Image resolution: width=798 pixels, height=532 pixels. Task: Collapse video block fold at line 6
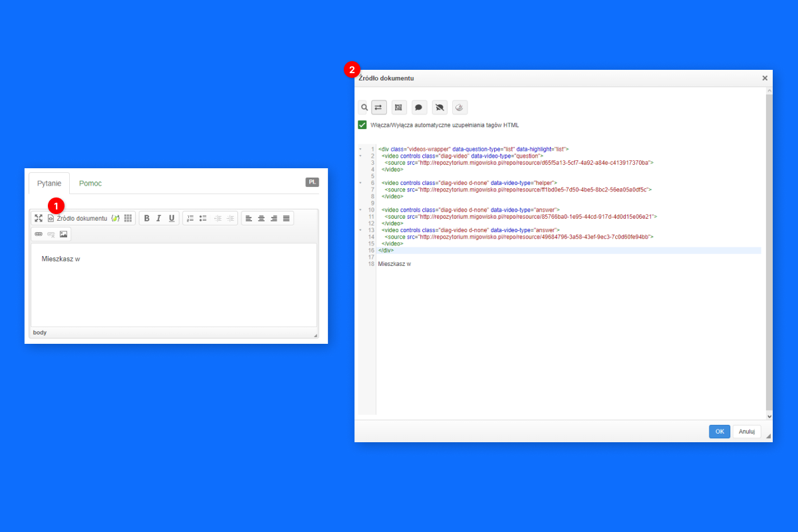(x=360, y=182)
